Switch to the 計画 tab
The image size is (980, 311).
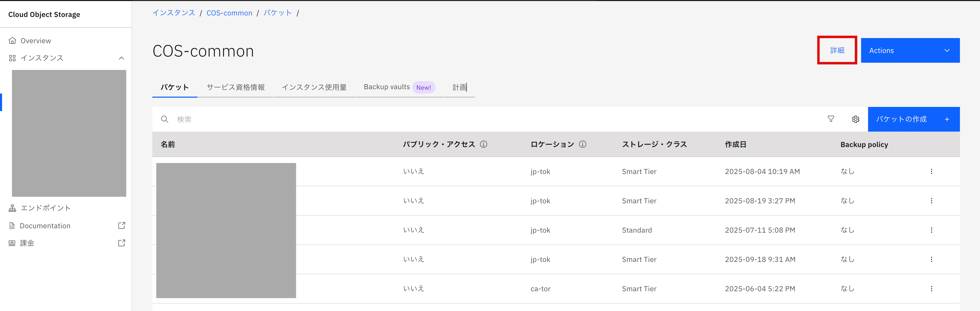460,87
